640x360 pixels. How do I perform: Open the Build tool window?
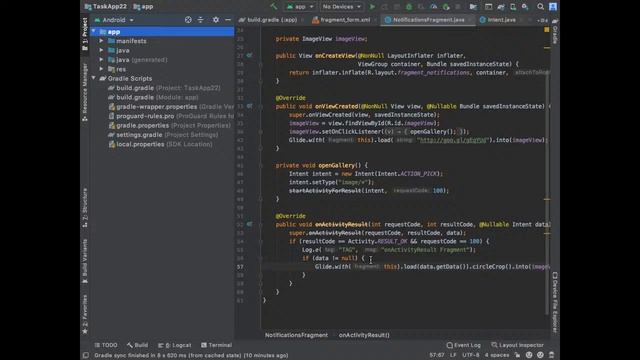[x=138, y=345]
